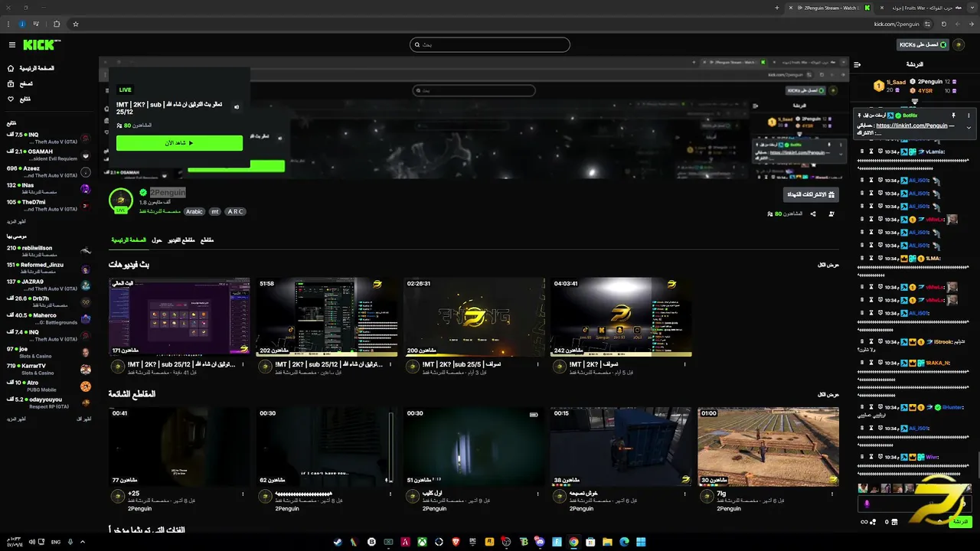Delete vLamia's chat message with the trash icon
This screenshot has width=980, height=551.
[x=862, y=152]
